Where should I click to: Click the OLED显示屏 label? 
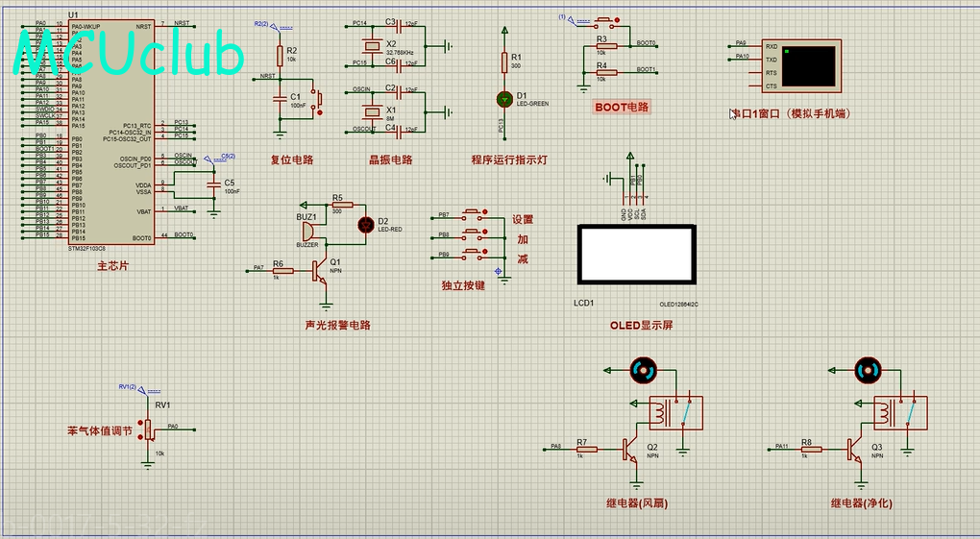[x=641, y=325]
